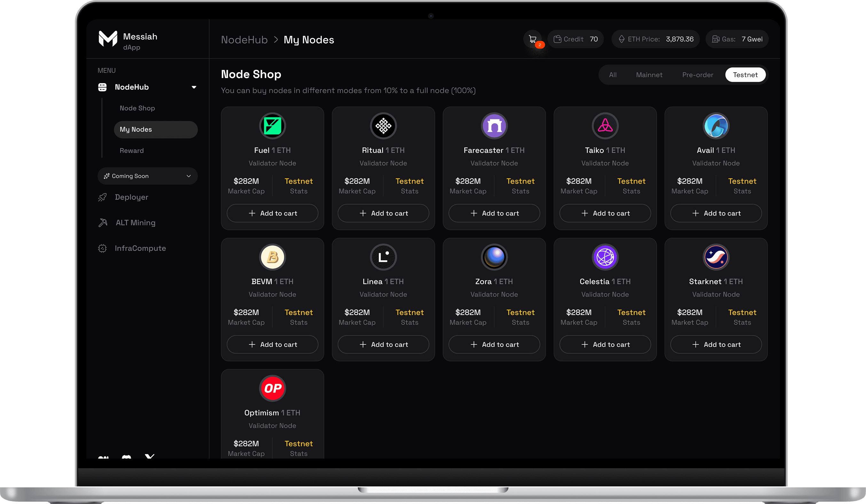This screenshot has height=504, width=866.
Task: Add Starknet node to cart
Action: tap(716, 345)
